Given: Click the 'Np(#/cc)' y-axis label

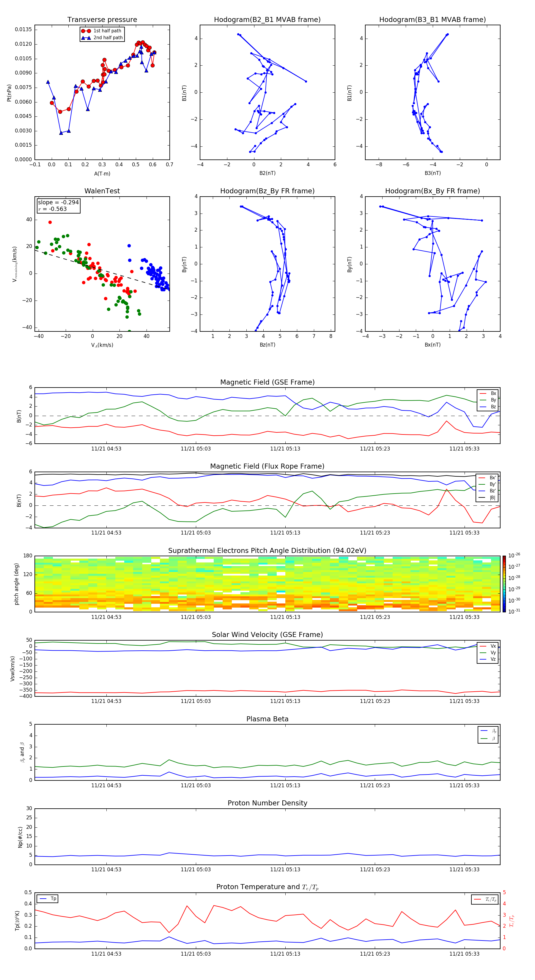Looking at the screenshot, I should (21, 837).
